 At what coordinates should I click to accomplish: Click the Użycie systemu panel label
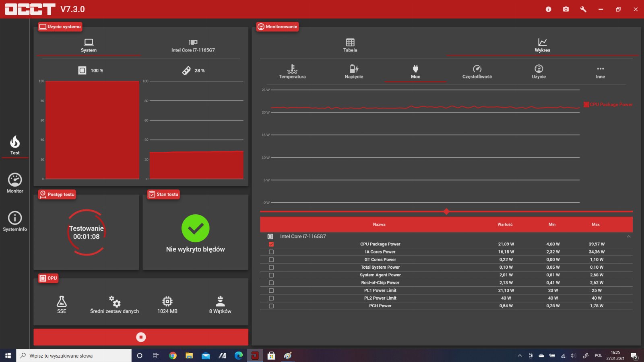(x=60, y=27)
